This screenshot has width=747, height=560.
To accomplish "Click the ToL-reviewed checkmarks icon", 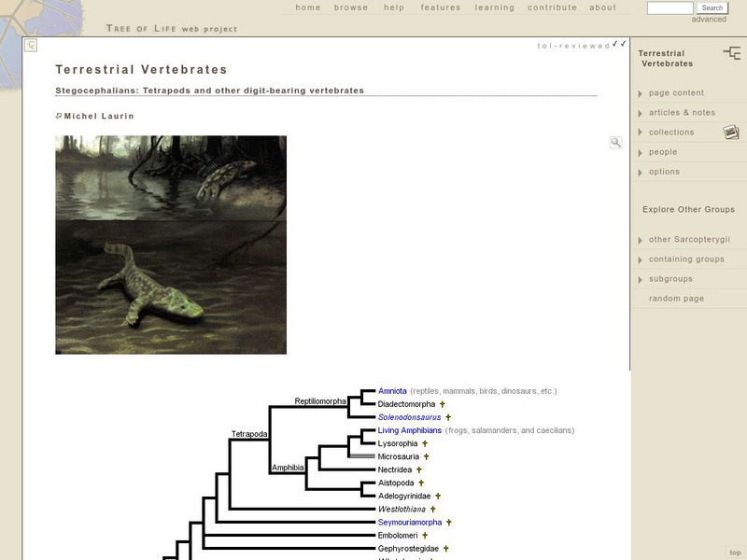I will click(x=620, y=45).
